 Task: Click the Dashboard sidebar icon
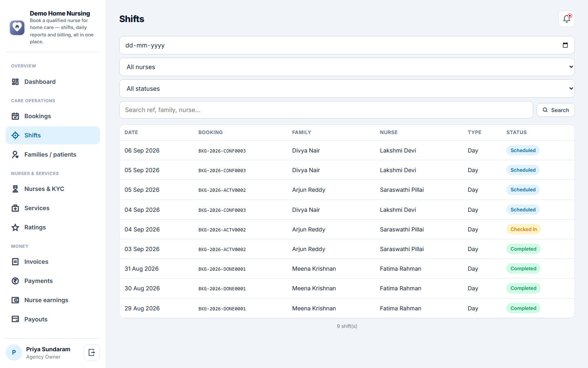(x=16, y=82)
